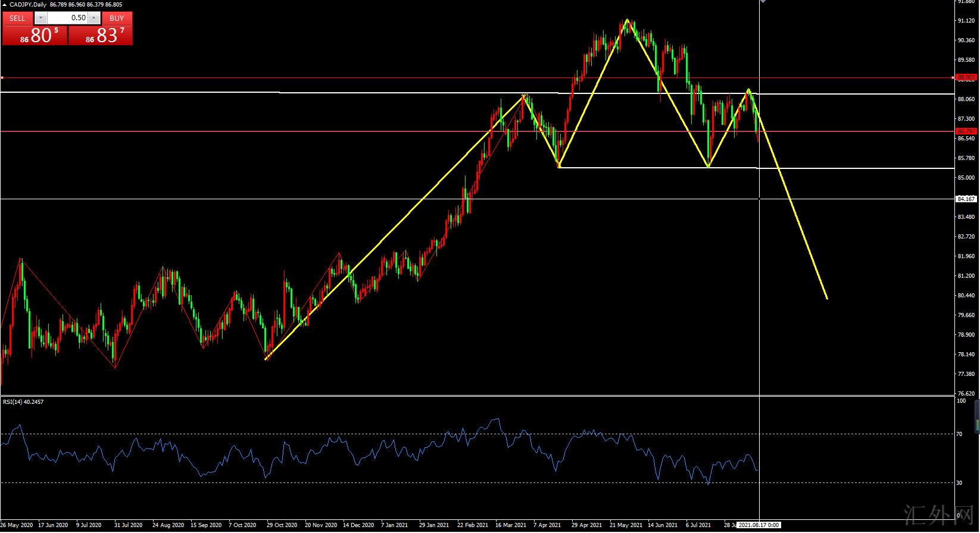Click the BUY button
Image resolution: width=980 pixels, height=533 pixels.
[117, 18]
